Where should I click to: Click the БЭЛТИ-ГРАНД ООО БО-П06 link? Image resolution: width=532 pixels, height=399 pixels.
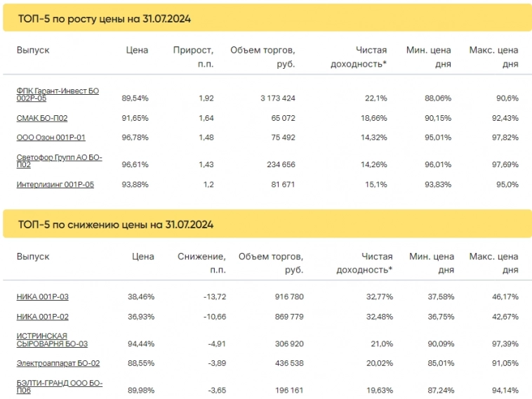[x=59, y=386]
